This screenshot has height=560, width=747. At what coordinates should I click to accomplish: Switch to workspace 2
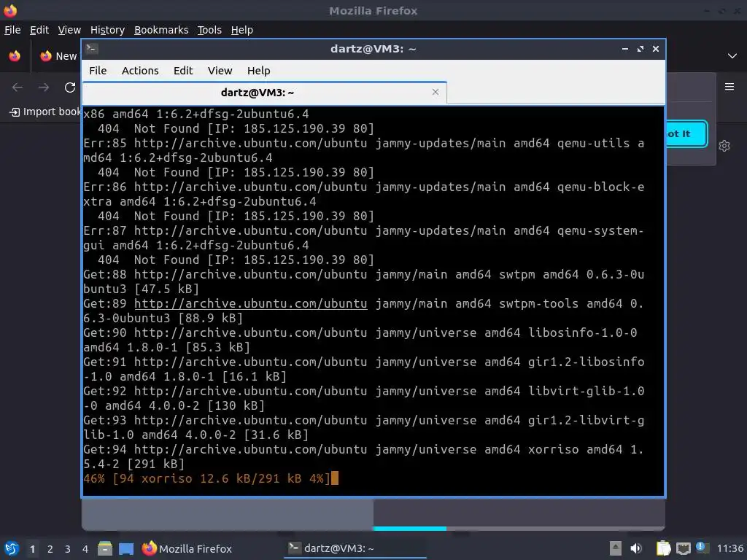pyautogui.click(x=50, y=549)
